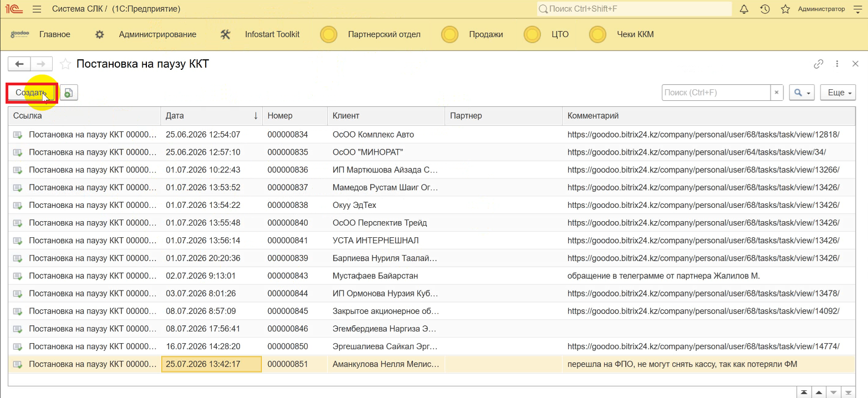The width and height of the screenshot is (868, 398).
Task: Get link to this form icon
Action: point(819,64)
